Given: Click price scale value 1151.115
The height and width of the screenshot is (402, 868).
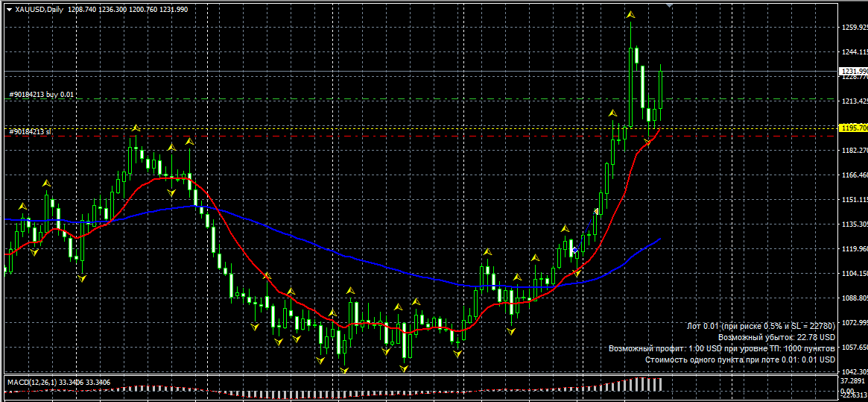Looking at the screenshot, I should tap(854, 200).
